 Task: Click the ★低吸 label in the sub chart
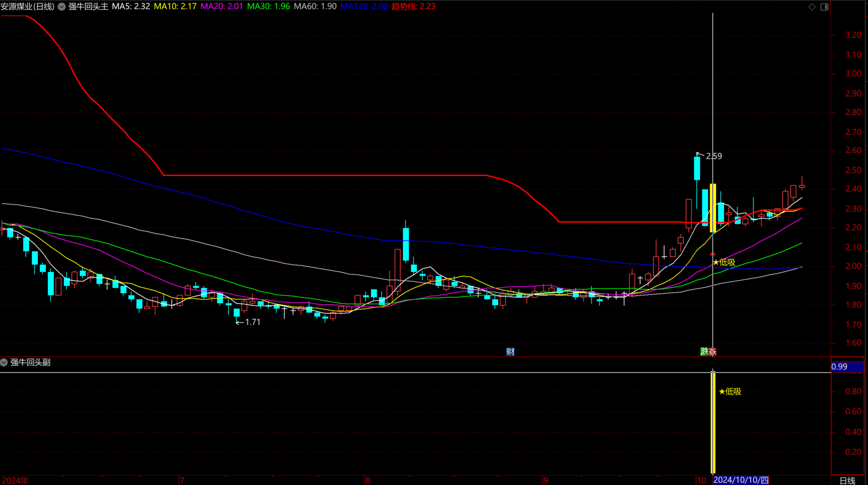pos(730,392)
